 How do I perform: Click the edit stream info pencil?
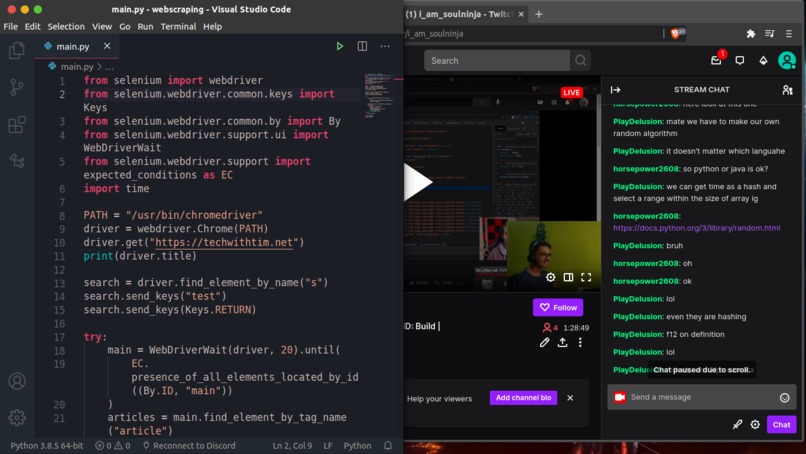click(545, 342)
